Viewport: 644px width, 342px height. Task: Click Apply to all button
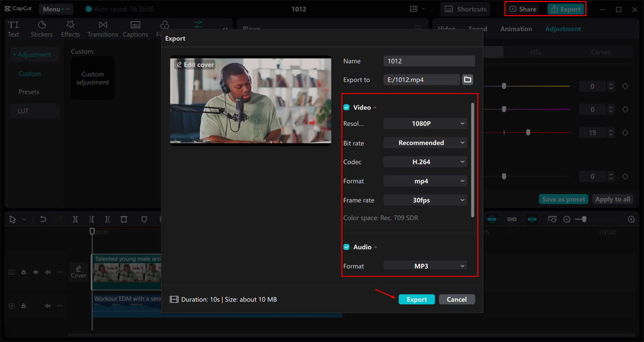click(x=612, y=199)
